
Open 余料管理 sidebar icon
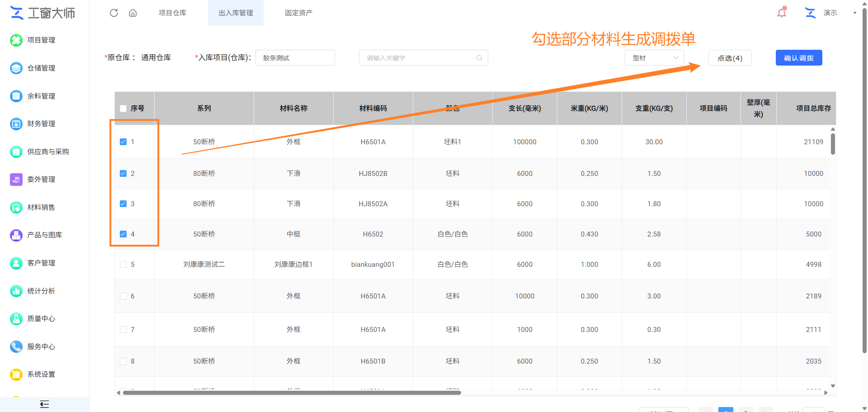pyautogui.click(x=16, y=96)
